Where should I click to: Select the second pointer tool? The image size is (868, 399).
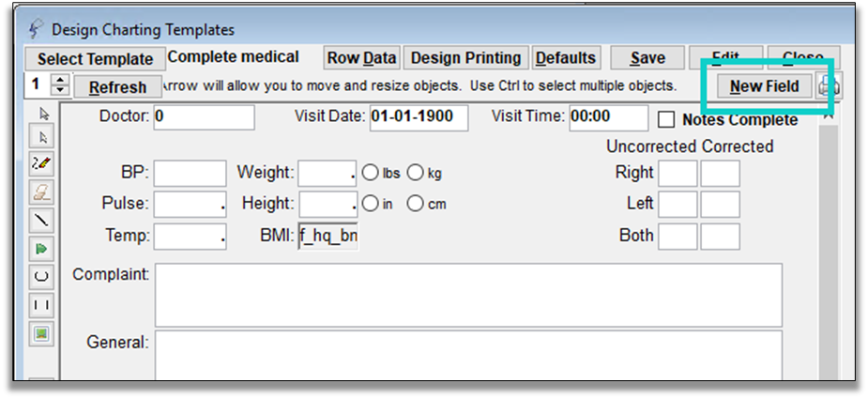click(x=43, y=138)
